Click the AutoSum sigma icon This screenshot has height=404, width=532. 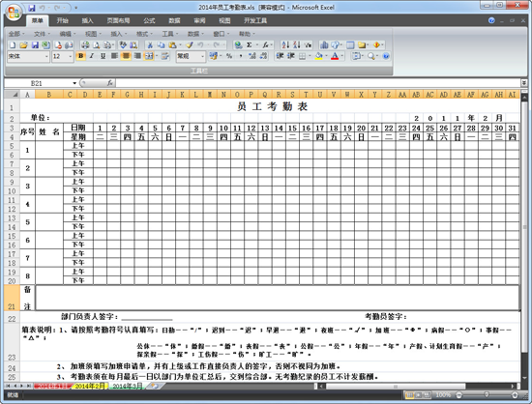tap(249, 45)
